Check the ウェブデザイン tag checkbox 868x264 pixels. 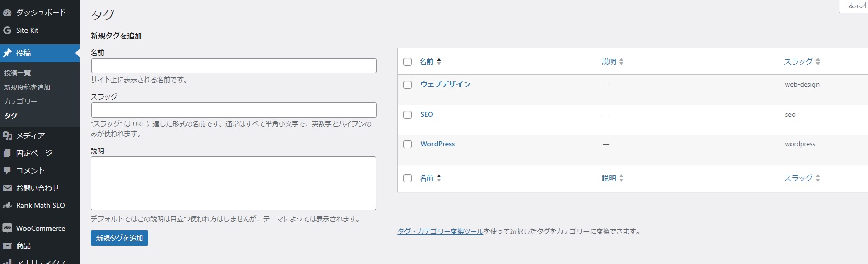point(407,85)
